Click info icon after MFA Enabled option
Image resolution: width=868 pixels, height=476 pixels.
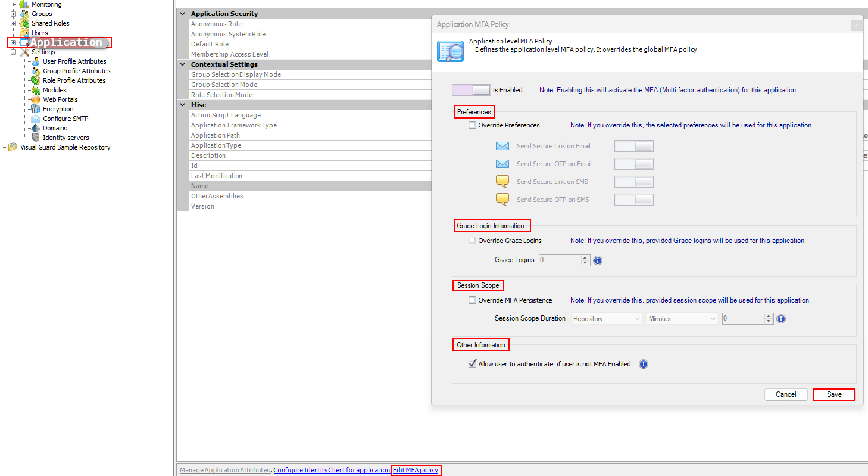(643, 364)
